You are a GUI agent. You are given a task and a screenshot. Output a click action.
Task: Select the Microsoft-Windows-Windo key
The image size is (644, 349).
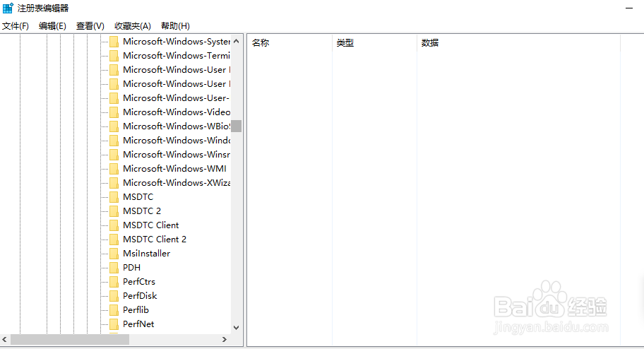click(177, 140)
